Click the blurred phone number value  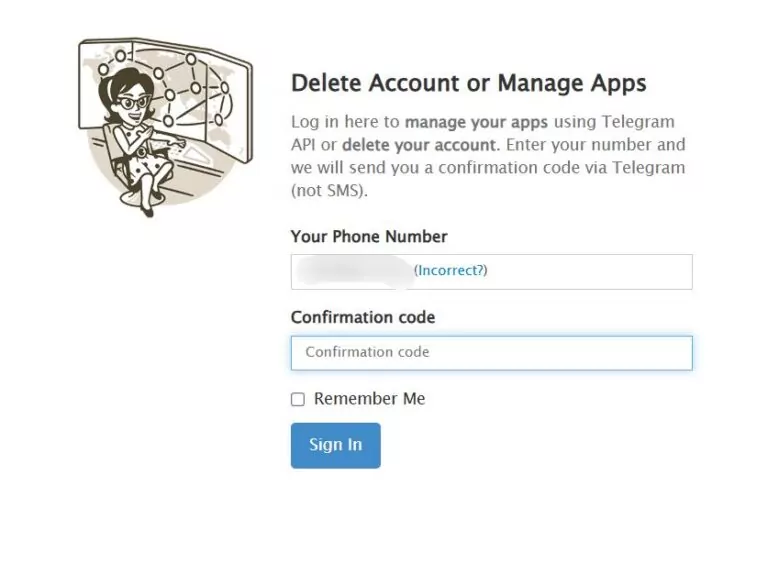click(355, 270)
